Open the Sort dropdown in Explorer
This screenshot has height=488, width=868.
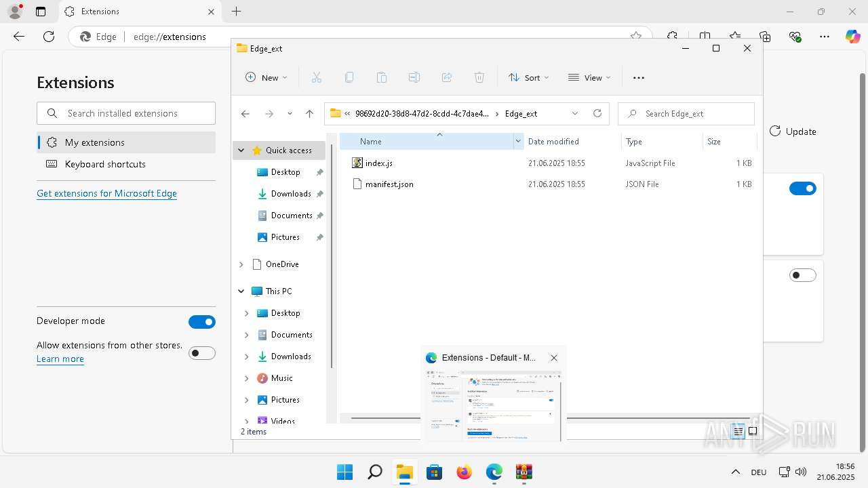529,78
